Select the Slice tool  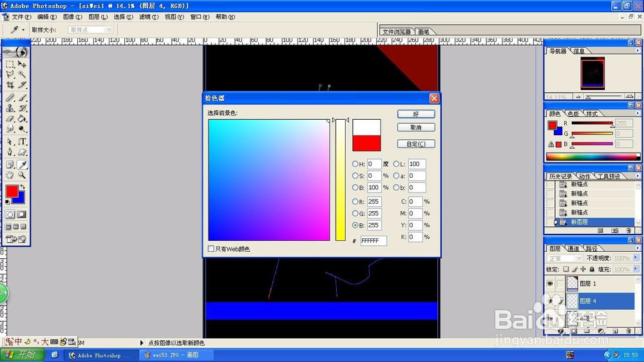[22, 84]
